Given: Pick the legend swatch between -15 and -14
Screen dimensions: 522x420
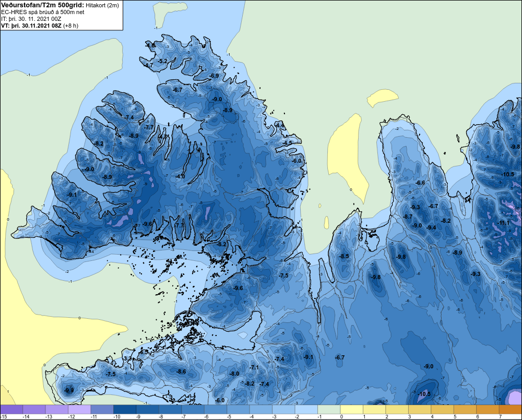Looking at the screenshot, I should point(11,410).
